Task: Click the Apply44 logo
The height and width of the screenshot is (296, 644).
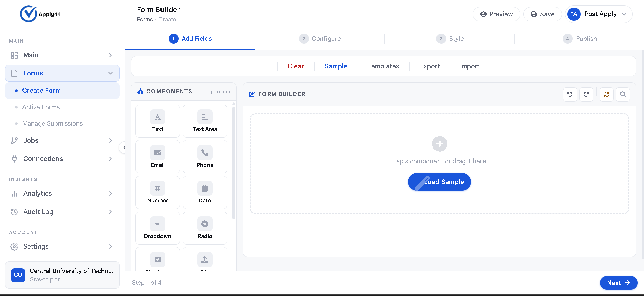Action: [40, 14]
